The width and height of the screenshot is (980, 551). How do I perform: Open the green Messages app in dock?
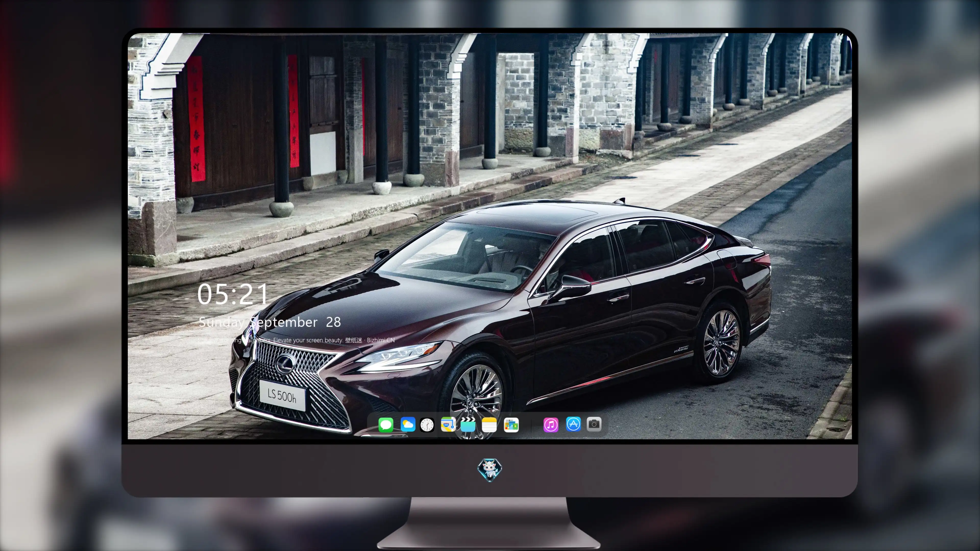pyautogui.click(x=386, y=425)
